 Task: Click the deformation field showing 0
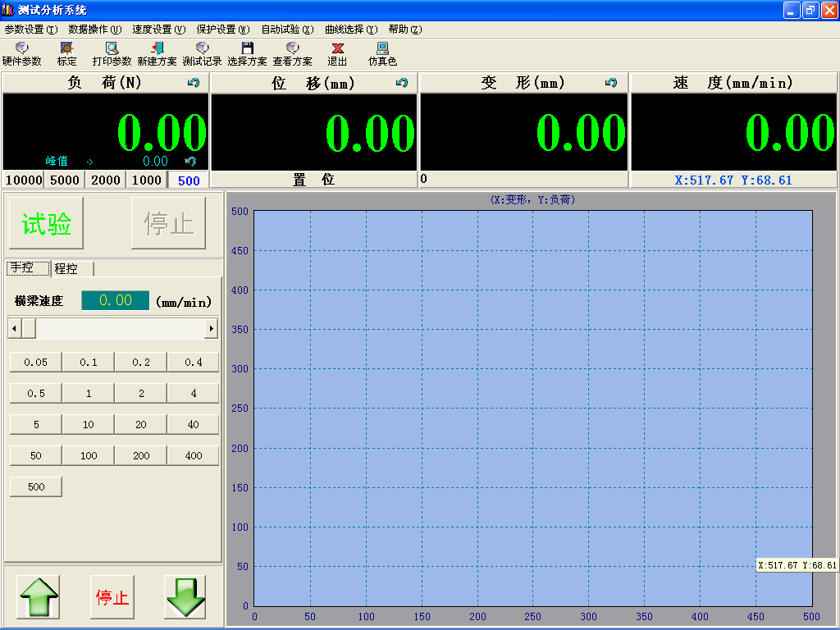(523, 179)
